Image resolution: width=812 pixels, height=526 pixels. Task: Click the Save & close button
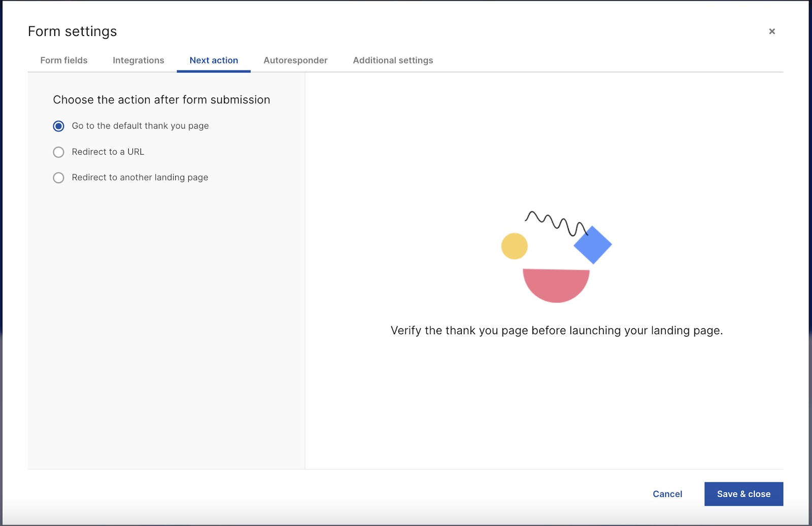[743, 494]
